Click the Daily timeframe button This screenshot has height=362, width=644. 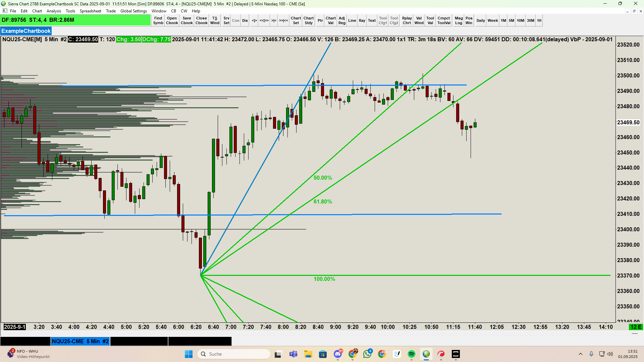click(481, 20)
